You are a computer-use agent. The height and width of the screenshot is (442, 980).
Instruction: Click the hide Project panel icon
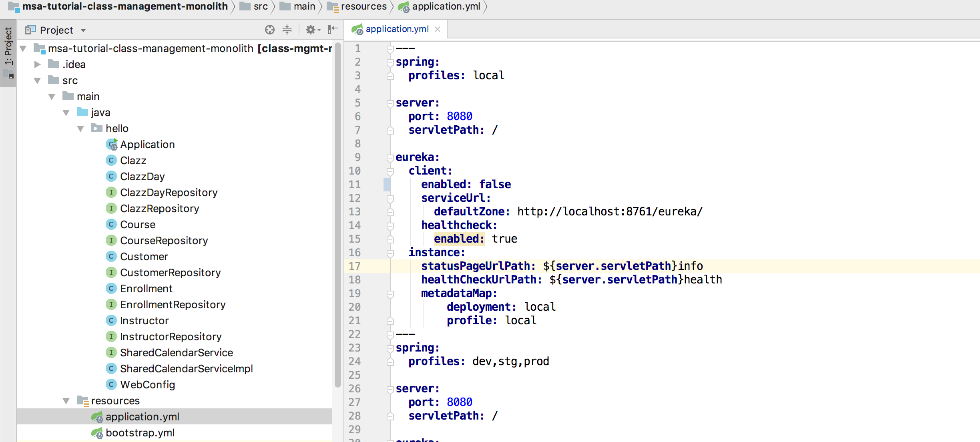coord(333,30)
